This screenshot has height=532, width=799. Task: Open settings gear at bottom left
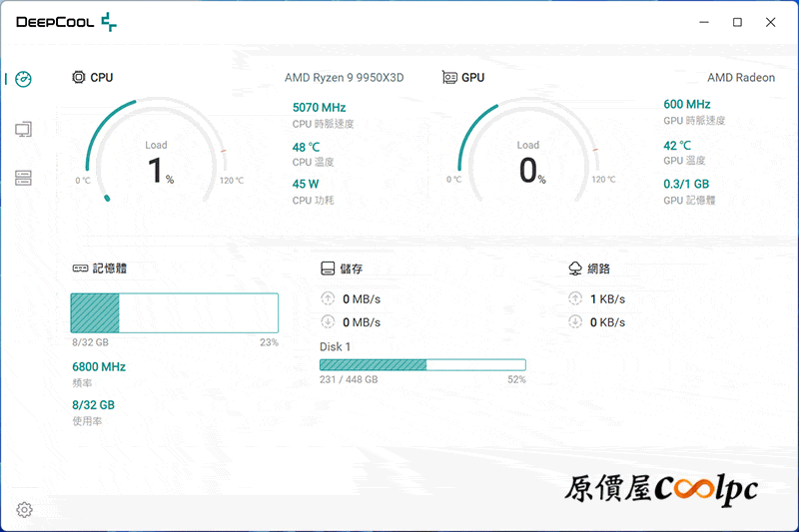click(x=24, y=510)
